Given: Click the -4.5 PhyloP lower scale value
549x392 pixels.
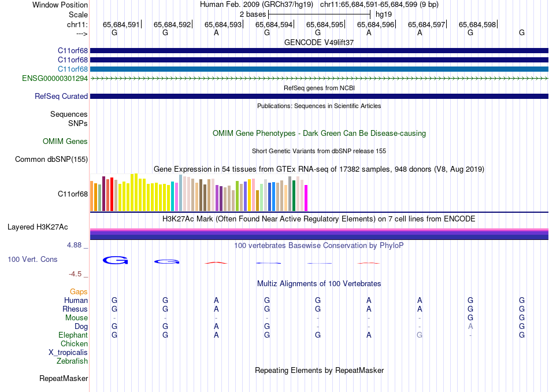Looking at the screenshot, I should (75, 274).
